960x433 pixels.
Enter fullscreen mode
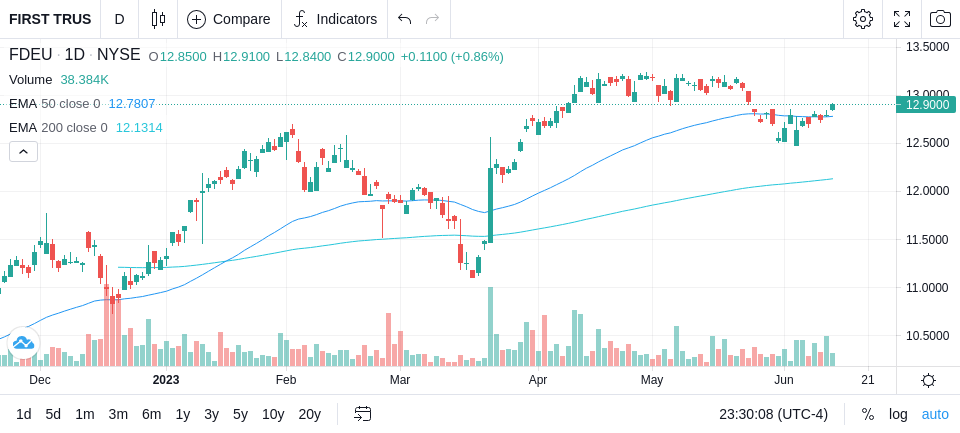[x=902, y=19]
